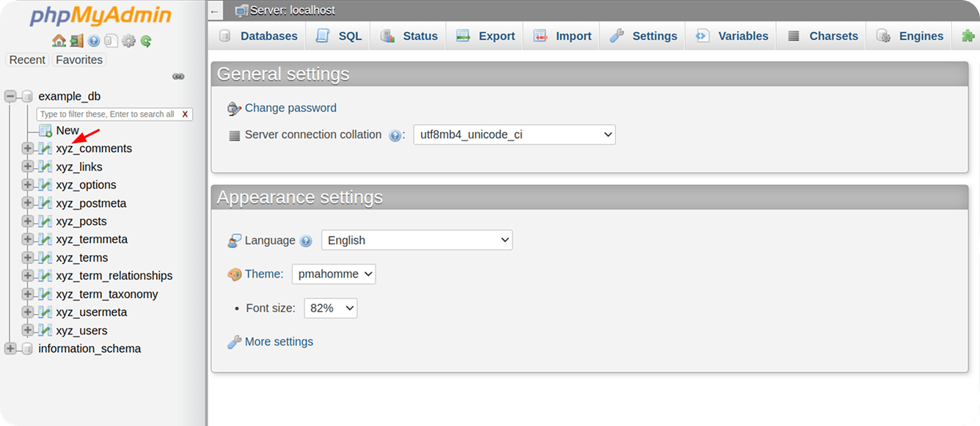Open the Status tab
The image size is (980, 426).
(x=409, y=36)
